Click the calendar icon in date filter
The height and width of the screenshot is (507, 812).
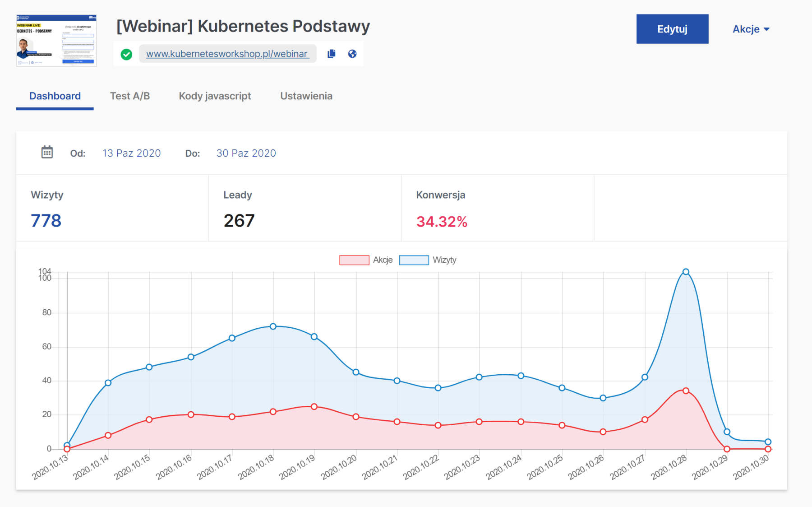coord(47,153)
